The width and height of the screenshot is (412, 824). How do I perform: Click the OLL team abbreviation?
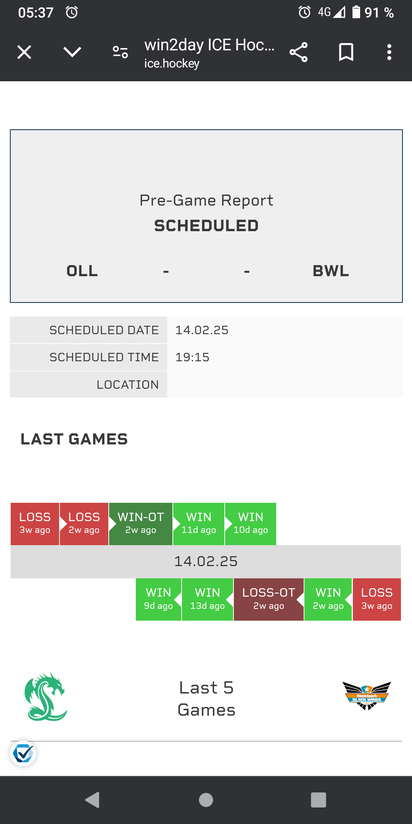(x=82, y=271)
